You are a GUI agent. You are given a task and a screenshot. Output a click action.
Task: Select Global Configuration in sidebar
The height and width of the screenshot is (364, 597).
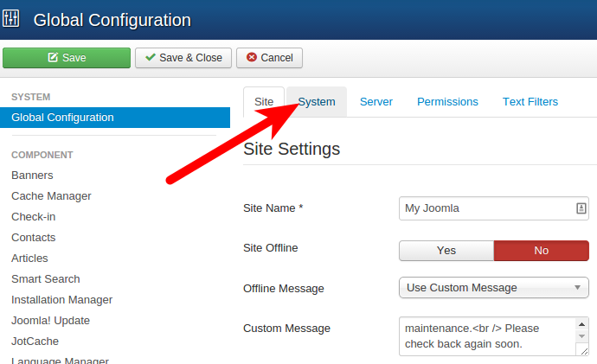click(x=62, y=118)
